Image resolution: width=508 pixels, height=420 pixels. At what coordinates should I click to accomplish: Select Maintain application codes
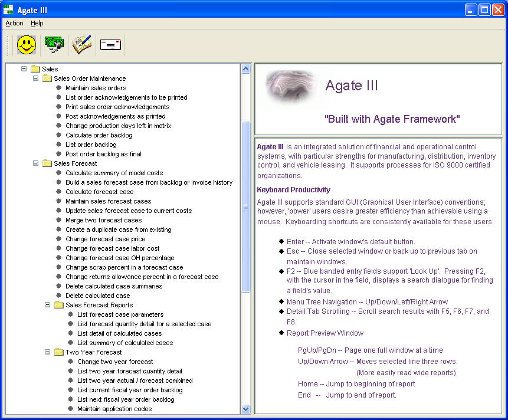pos(114,409)
